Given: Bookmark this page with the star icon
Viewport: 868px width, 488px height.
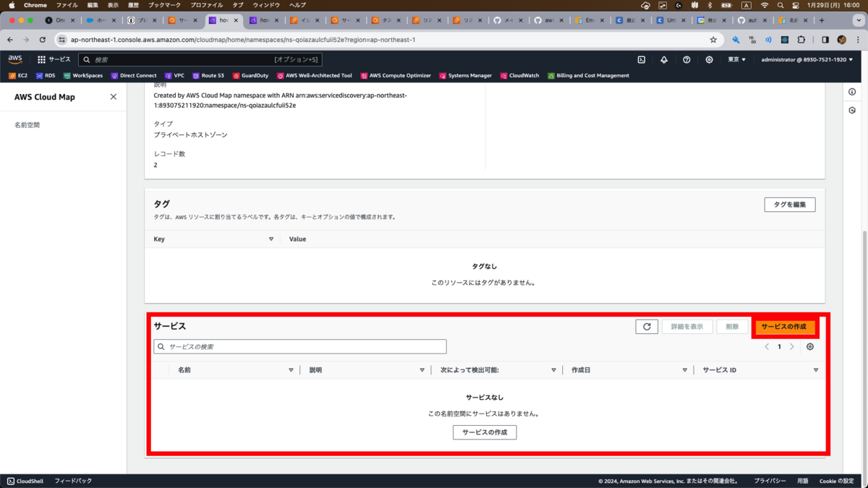Looking at the screenshot, I should coord(713,40).
